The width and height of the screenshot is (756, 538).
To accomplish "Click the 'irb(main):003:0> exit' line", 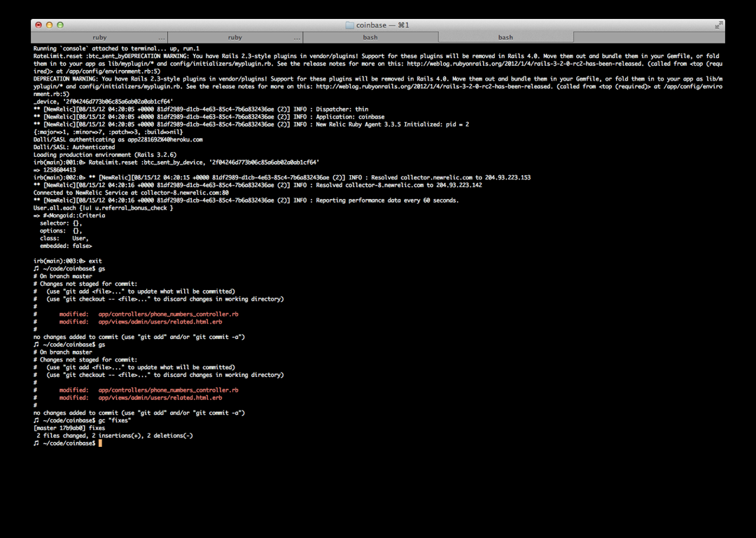I will [x=67, y=261].
